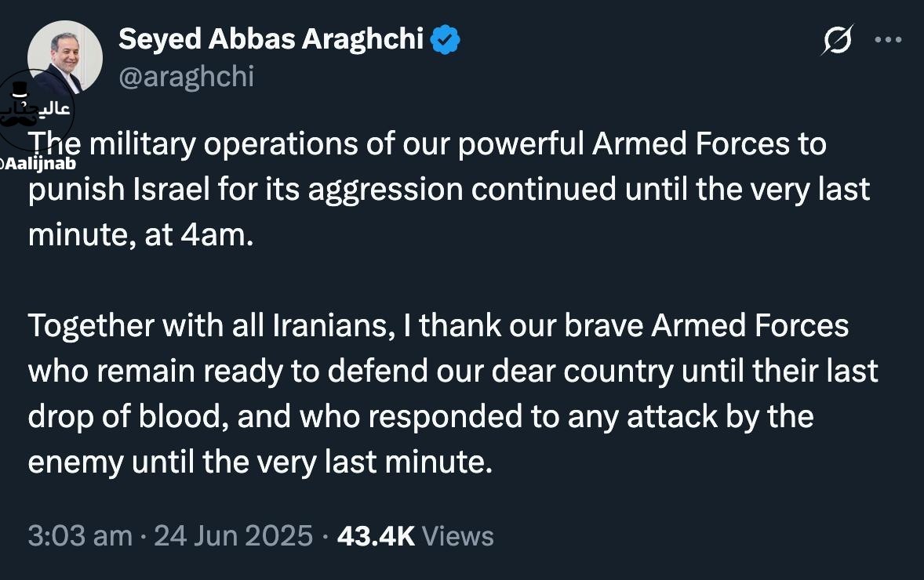Click the top hat watermark logo
Screen dimensions: 924x580
tap(23, 92)
